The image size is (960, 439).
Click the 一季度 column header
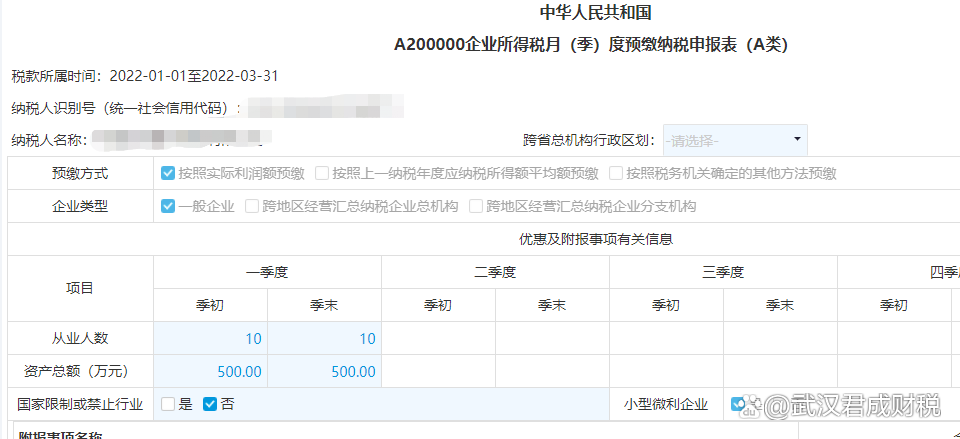(x=268, y=272)
